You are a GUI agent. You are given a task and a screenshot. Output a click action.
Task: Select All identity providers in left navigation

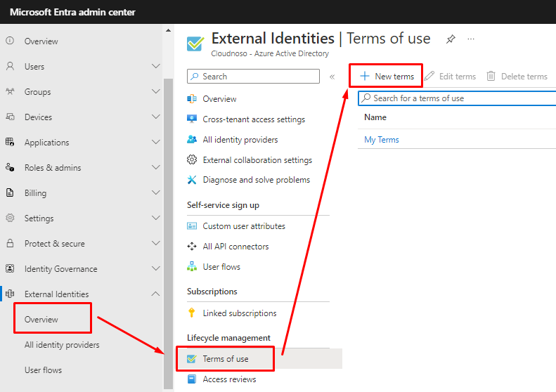pos(62,345)
